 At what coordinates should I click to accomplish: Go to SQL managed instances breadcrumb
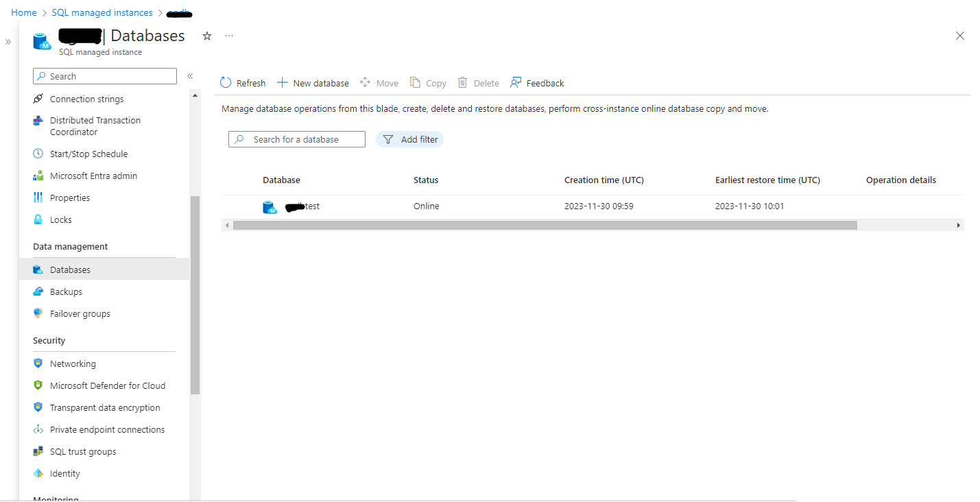tap(102, 12)
